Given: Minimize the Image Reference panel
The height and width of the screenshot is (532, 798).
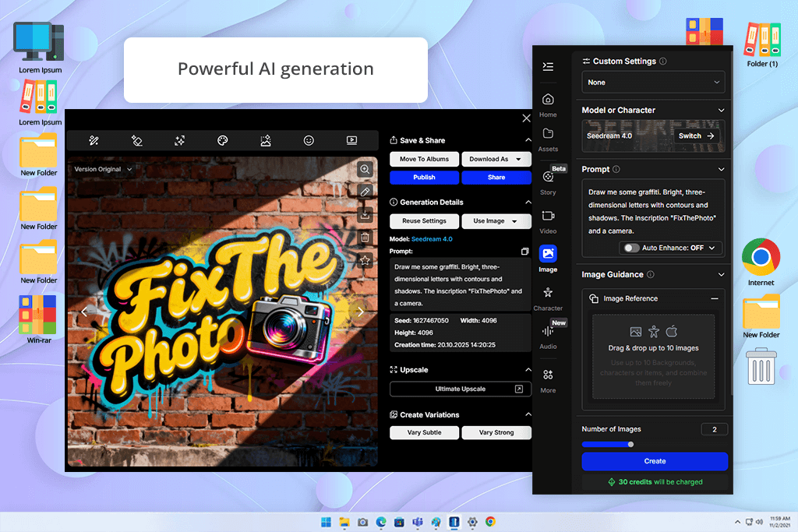Looking at the screenshot, I should [x=715, y=299].
